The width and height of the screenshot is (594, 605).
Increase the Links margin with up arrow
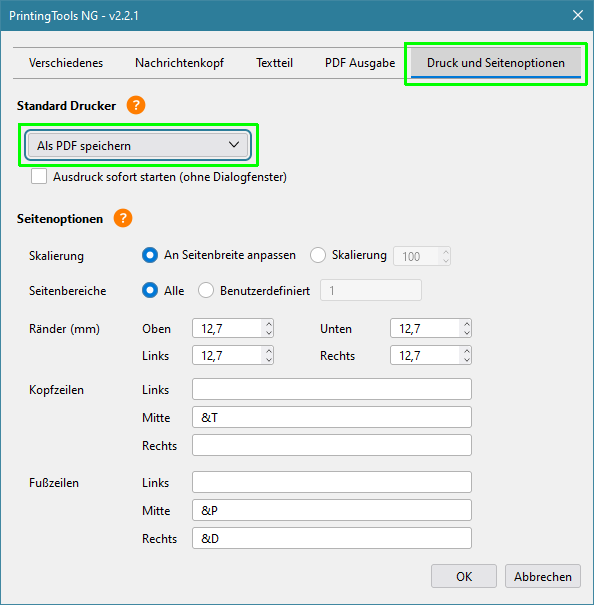point(269,351)
